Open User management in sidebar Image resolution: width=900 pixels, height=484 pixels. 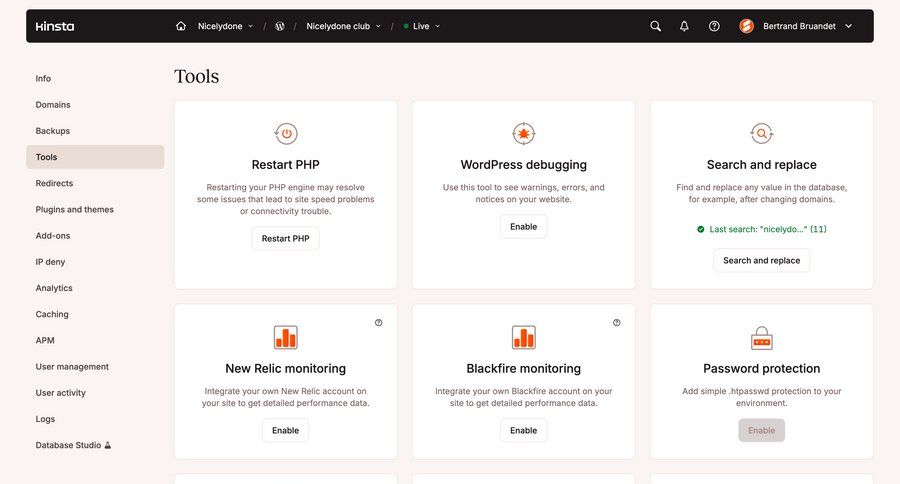72,366
